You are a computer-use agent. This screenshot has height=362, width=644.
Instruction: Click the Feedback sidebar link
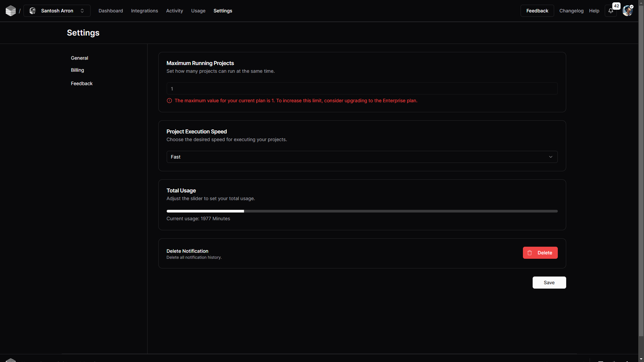pos(82,83)
